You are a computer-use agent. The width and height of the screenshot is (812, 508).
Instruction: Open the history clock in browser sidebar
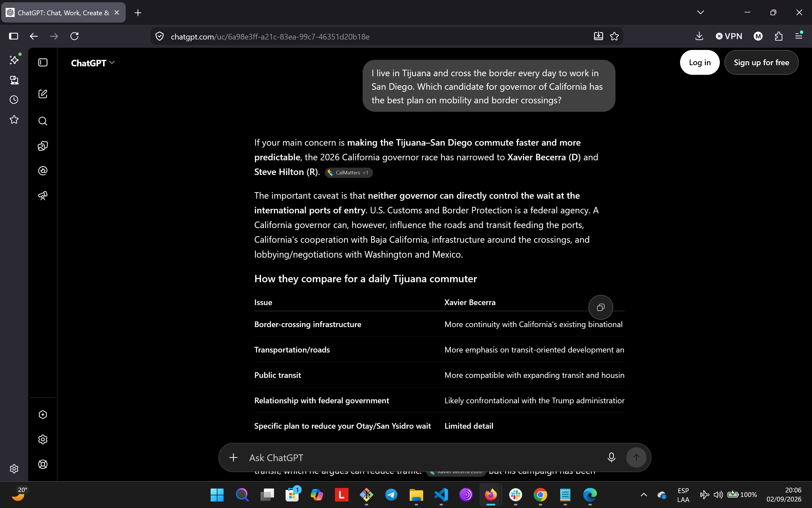14,100
